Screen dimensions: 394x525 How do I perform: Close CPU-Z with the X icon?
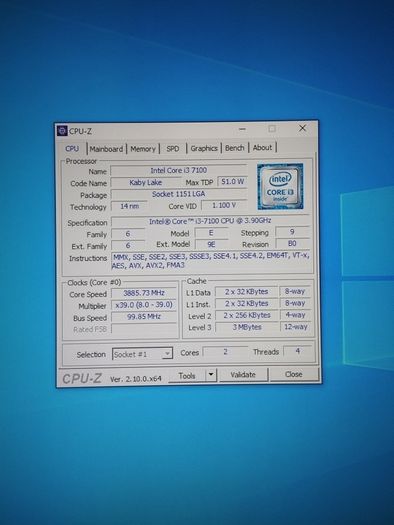(302, 128)
